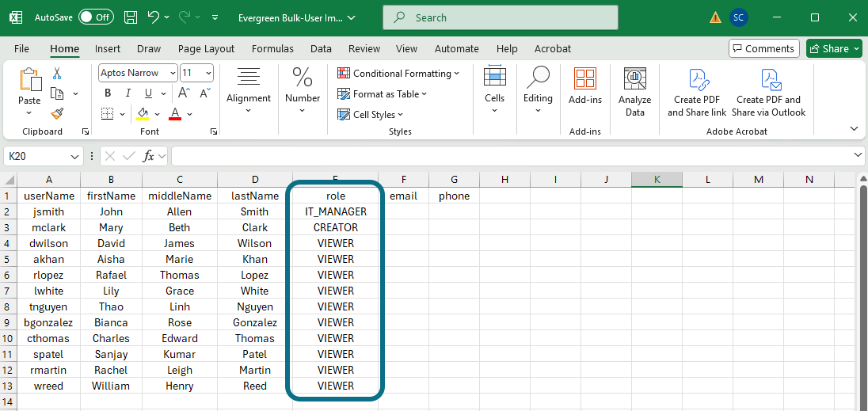The height and width of the screenshot is (411, 868).
Task: Switch to the Draw tab
Action: pos(149,48)
